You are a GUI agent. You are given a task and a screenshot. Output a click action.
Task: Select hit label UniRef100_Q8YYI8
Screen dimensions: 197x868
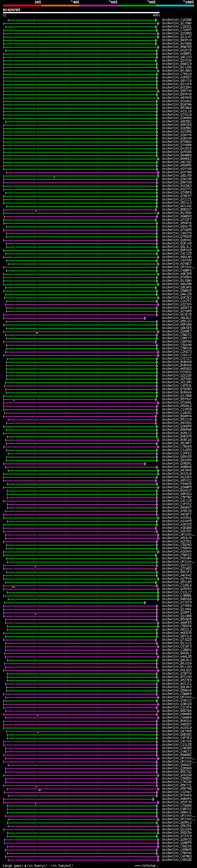[x=177, y=81]
